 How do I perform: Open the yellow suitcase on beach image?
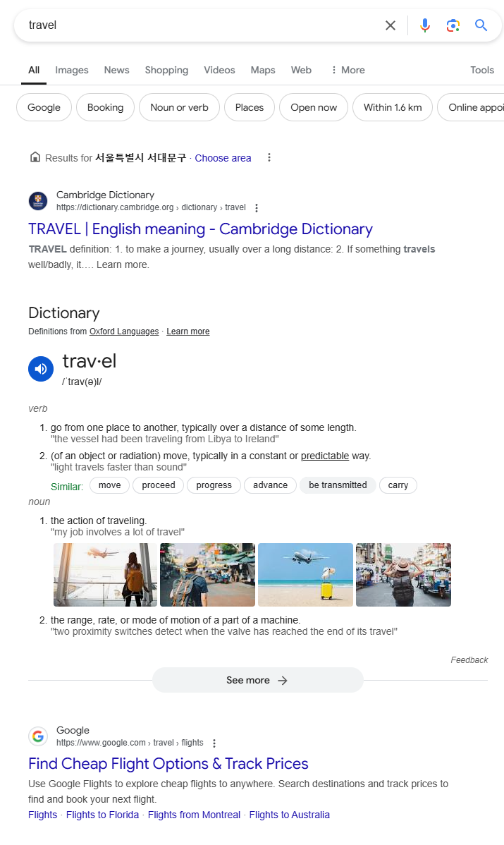tap(305, 574)
